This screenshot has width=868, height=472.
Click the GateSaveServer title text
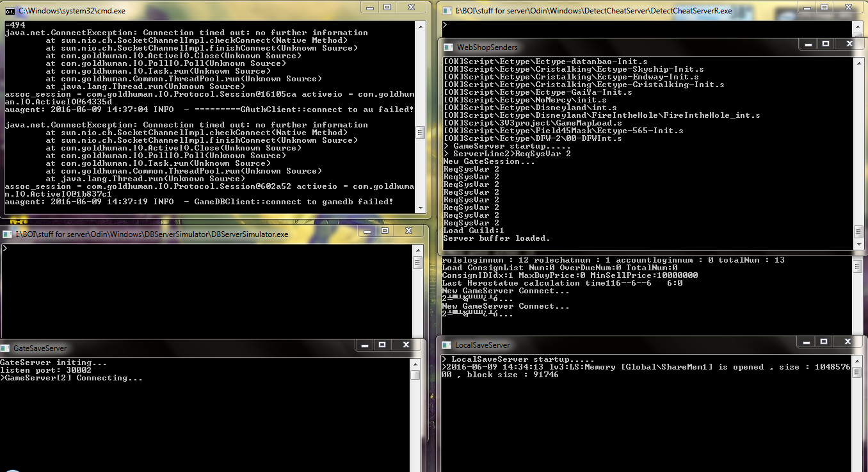click(40, 348)
